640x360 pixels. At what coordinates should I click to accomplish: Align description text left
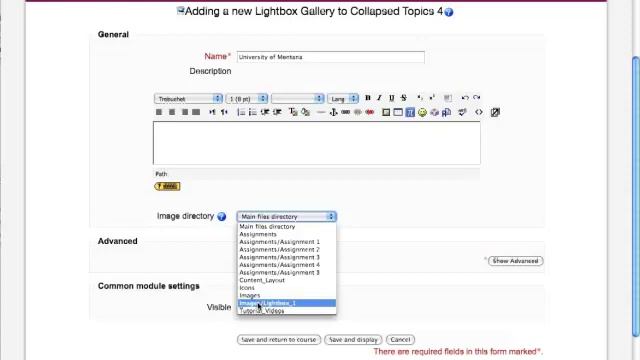point(159,112)
